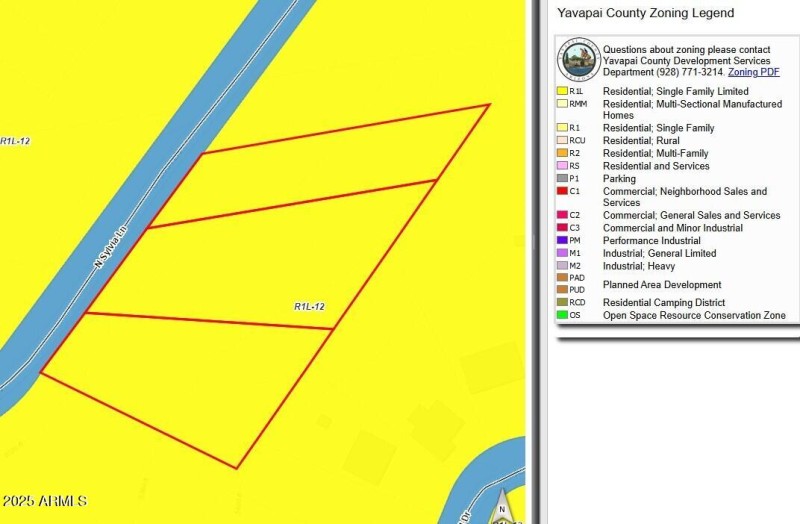
Task: Click the Yavapai County Zoning Legend title
Action: tap(645, 13)
